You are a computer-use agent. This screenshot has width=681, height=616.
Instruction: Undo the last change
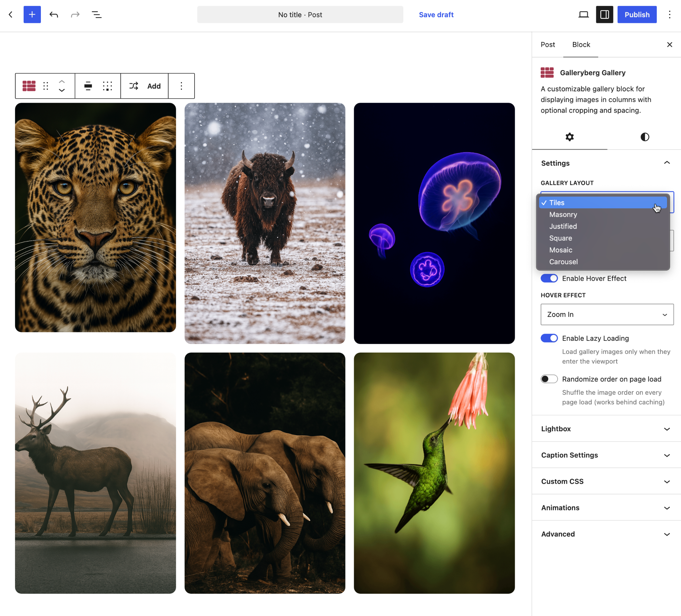pos(54,15)
